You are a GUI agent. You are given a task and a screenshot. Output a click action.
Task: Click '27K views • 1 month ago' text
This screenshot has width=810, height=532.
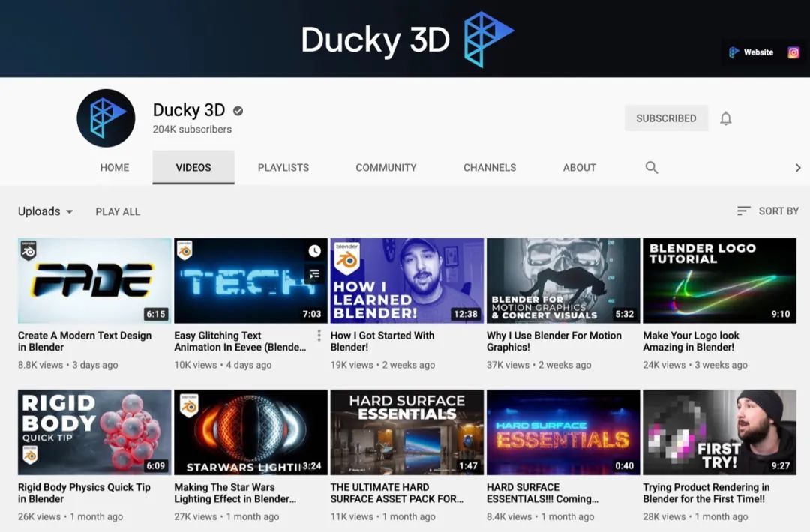click(x=226, y=516)
